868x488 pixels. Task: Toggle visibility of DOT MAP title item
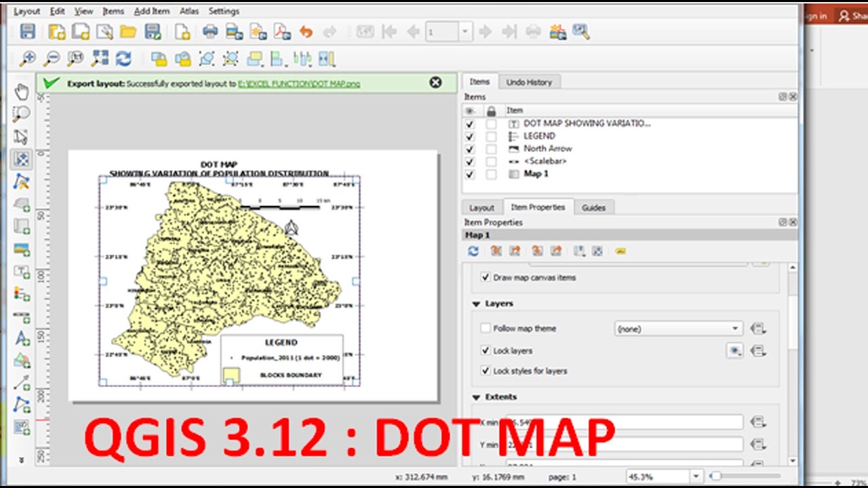[470, 124]
